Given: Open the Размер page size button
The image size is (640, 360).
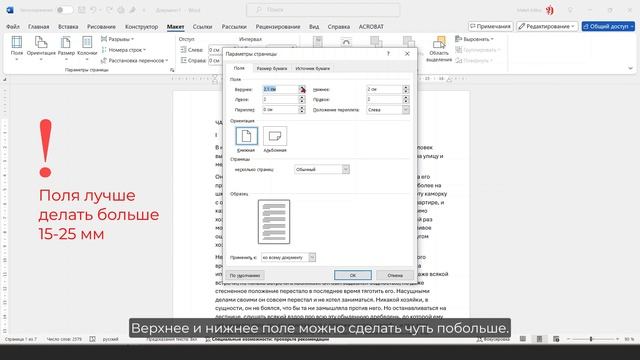Looking at the screenshot, I should click(x=66, y=48).
